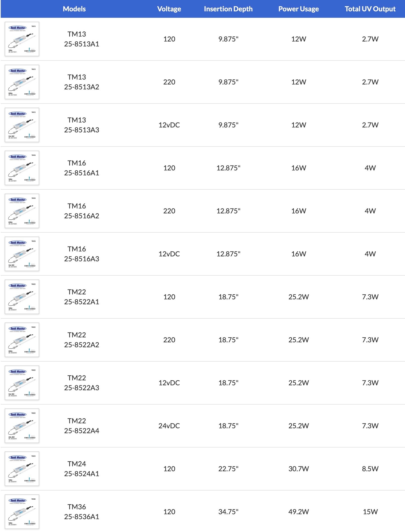Open the TM13 25-8513A3 product thumbnail
The height and width of the screenshot is (532, 405).
click(22, 125)
